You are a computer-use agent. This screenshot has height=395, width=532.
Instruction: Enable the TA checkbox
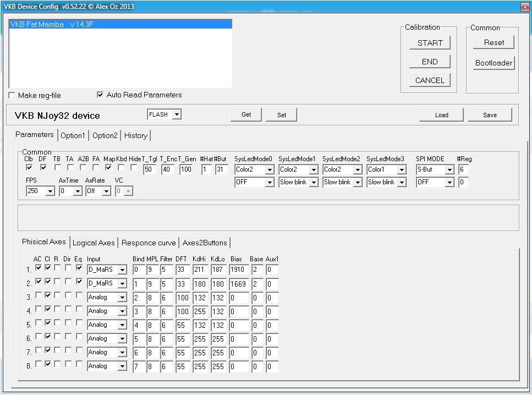pos(70,167)
